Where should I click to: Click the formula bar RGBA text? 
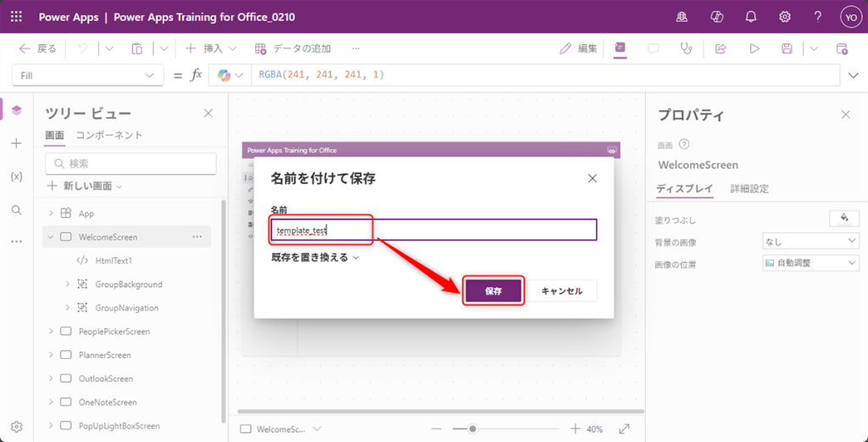(321, 74)
